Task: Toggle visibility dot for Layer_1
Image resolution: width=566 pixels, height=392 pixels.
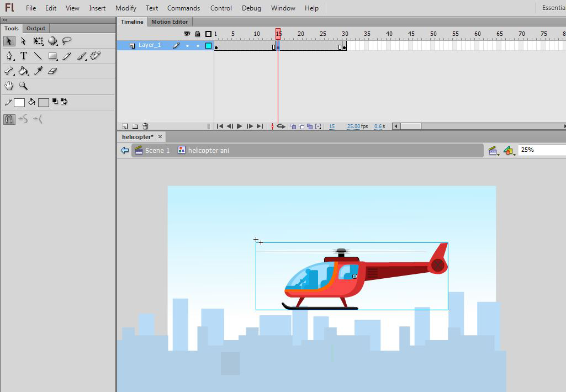Action: pos(187,46)
